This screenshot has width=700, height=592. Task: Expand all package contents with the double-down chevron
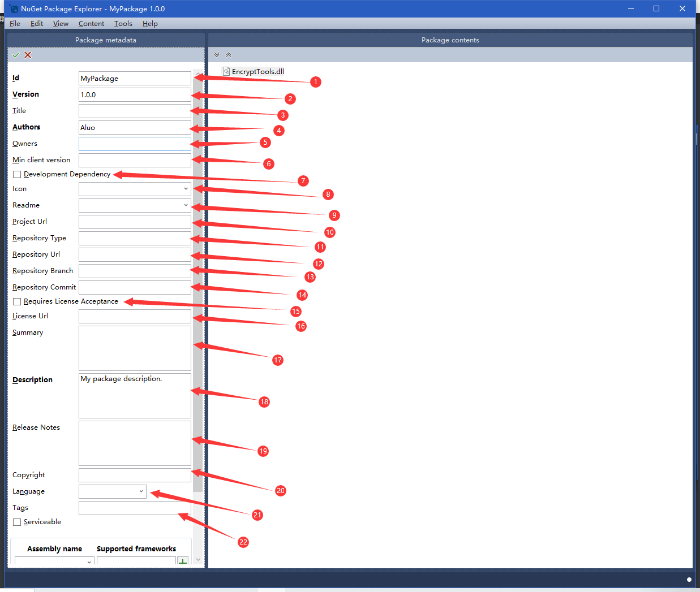coord(217,55)
